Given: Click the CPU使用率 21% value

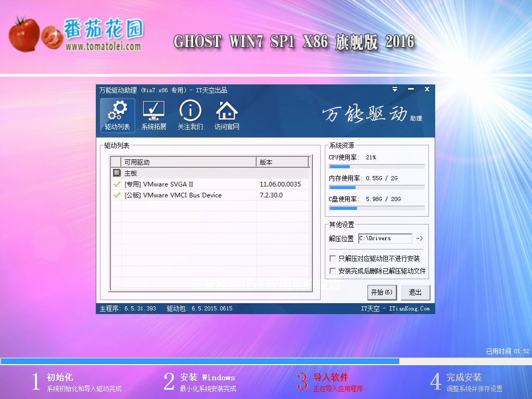Looking at the screenshot, I should [x=371, y=157].
